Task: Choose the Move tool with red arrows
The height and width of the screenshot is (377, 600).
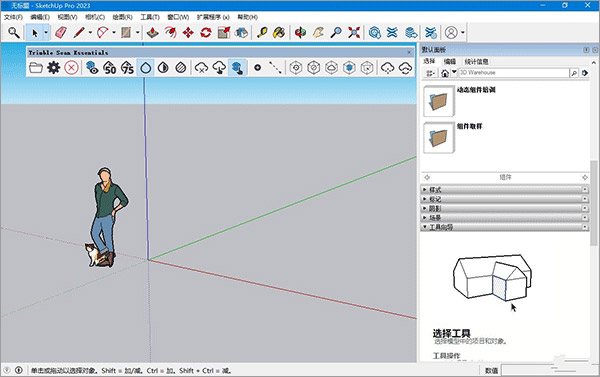Action: point(188,33)
